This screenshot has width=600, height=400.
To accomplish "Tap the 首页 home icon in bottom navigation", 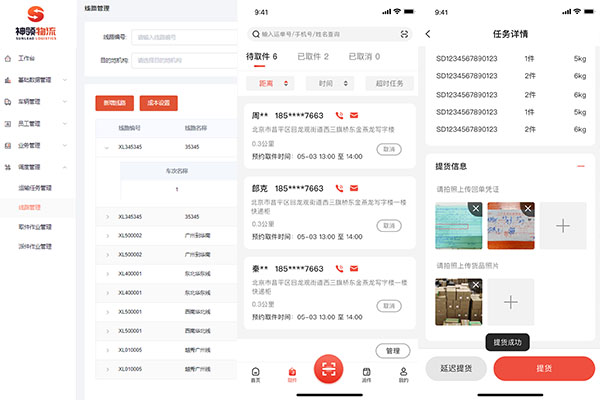I will click(256, 374).
